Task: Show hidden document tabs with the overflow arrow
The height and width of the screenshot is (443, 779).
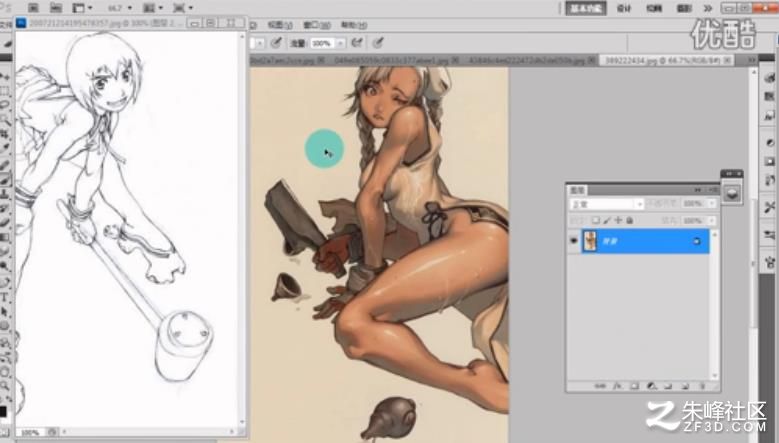Action: pos(752,60)
